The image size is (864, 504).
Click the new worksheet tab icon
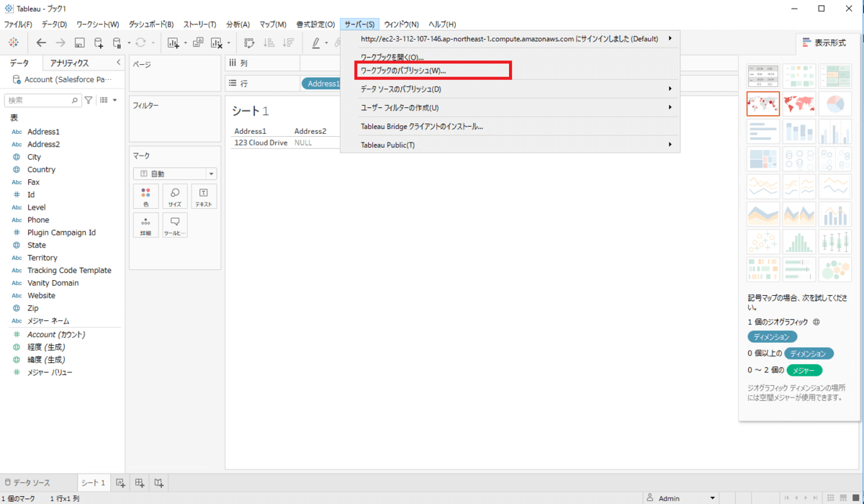coord(120,483)
